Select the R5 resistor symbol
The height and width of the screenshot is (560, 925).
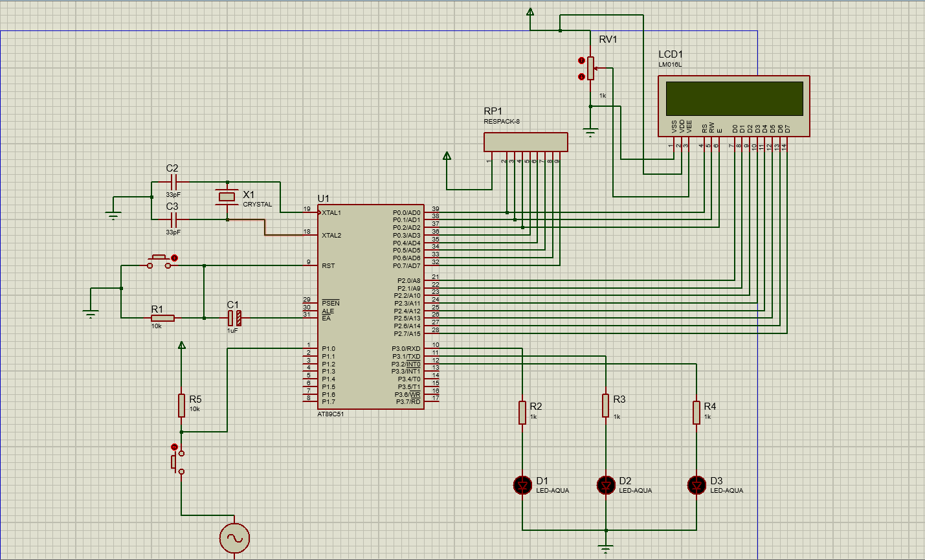pyautogui.click(x=182, y=405)
